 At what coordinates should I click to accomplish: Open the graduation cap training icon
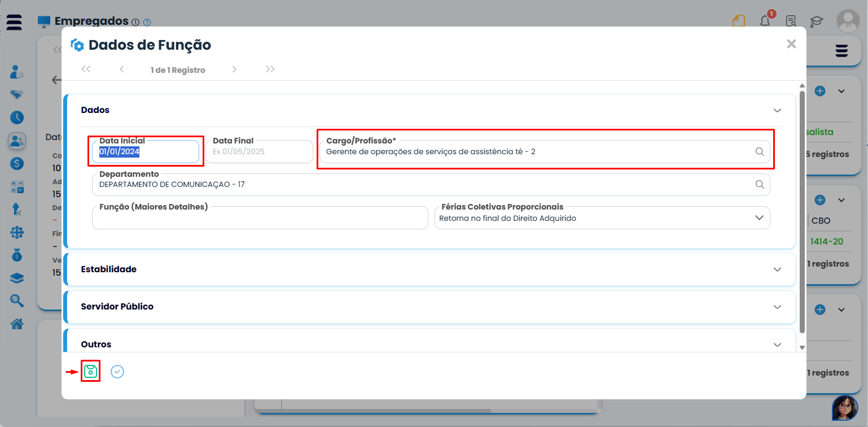click(817, 22)
